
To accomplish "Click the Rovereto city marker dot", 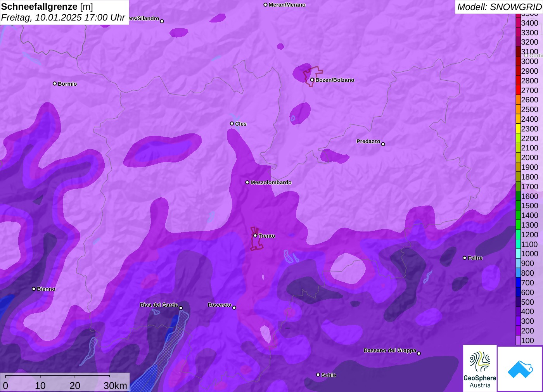I will (234, 308).
